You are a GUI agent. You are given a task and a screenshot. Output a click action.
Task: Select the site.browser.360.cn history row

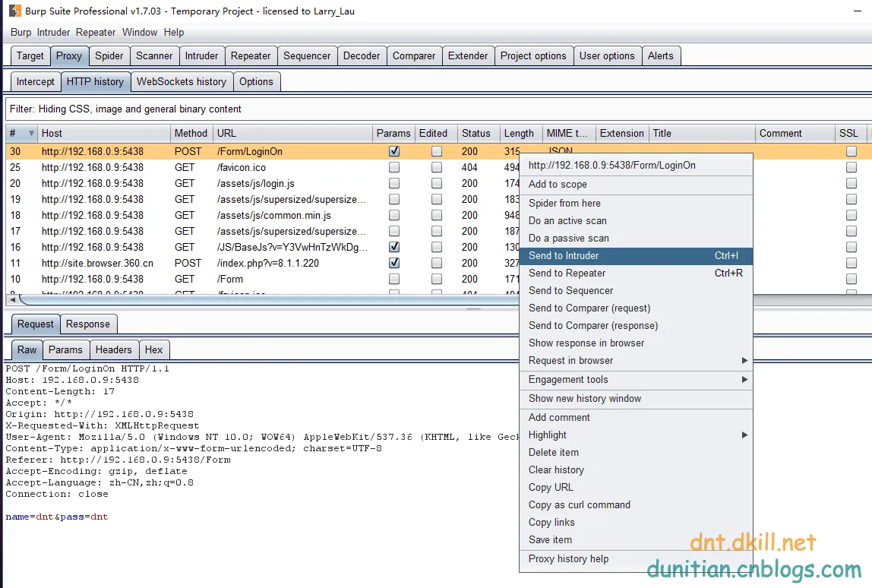click(x=97, y=263)
